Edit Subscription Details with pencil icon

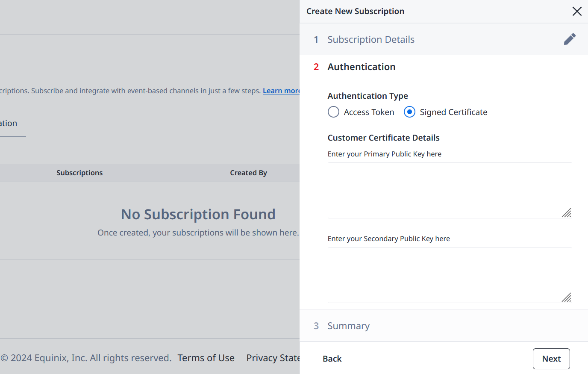coord(570,39)
